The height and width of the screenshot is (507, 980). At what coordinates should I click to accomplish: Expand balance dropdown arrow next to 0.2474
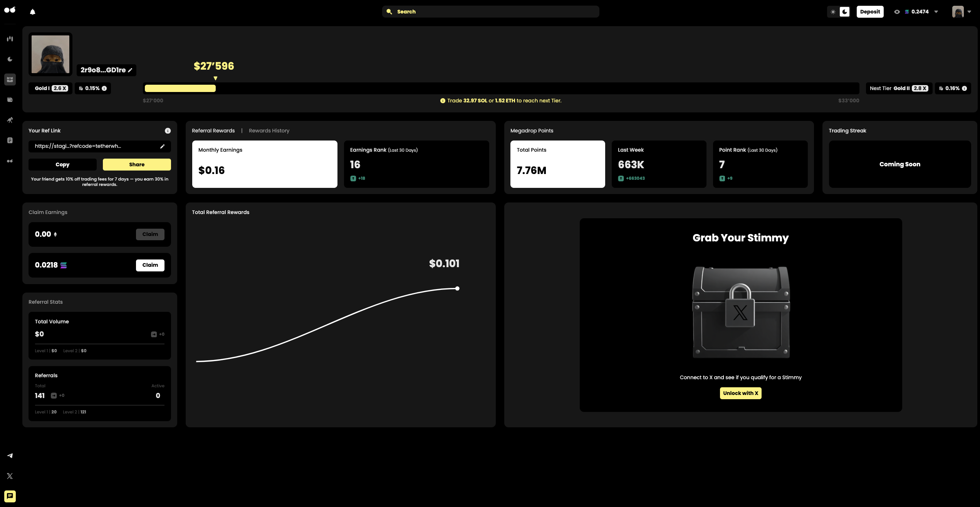[x=936, y=12]
